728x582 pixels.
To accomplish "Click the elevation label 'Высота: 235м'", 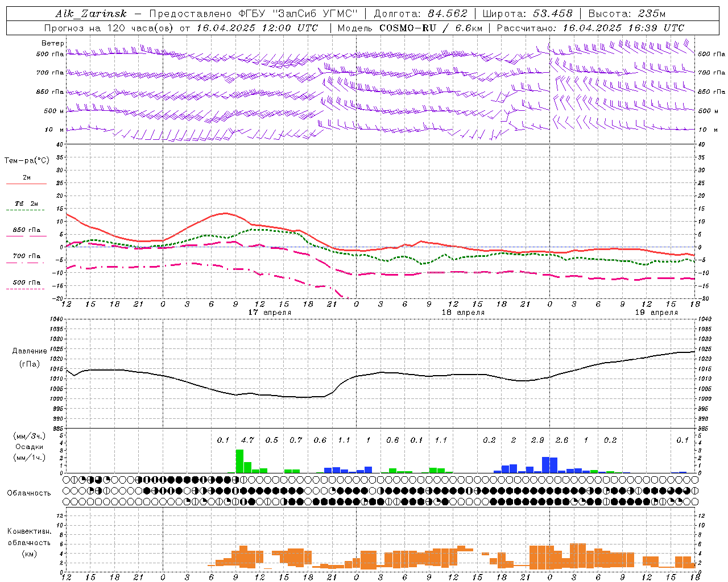I will (x=627, y=14).
